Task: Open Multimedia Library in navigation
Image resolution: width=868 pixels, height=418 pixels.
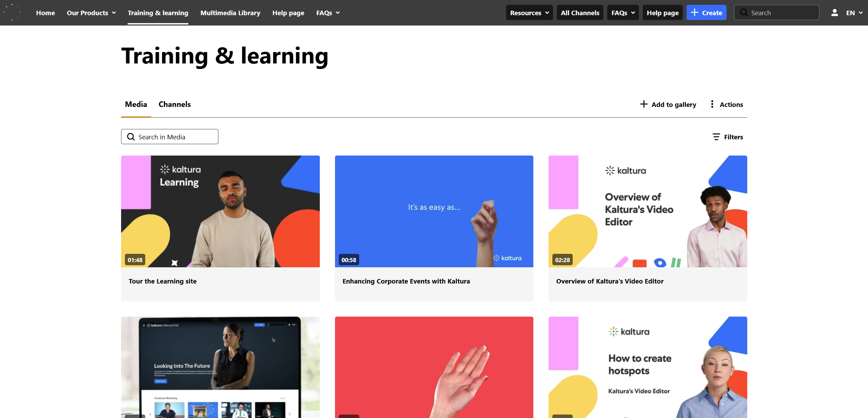Action: (230, 13)
